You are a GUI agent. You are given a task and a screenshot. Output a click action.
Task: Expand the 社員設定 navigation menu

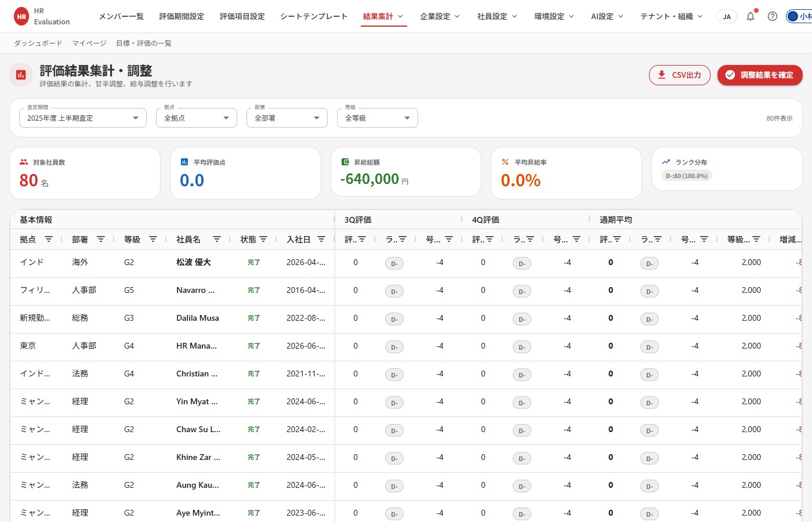pyautogui.click(x=497, y=16)
